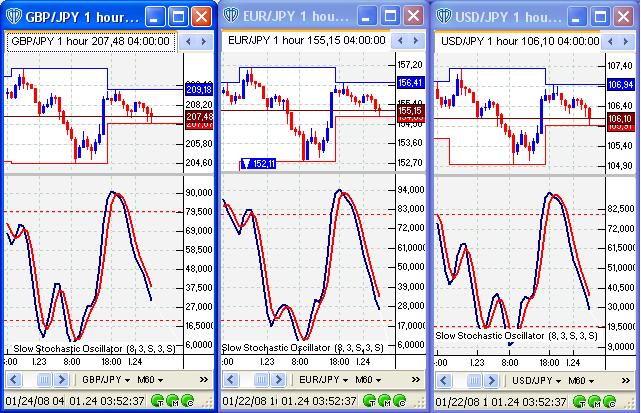Click green M status indicator in GBP/JPY window
This screenshot has height=413, width=641.
(173, 401)
